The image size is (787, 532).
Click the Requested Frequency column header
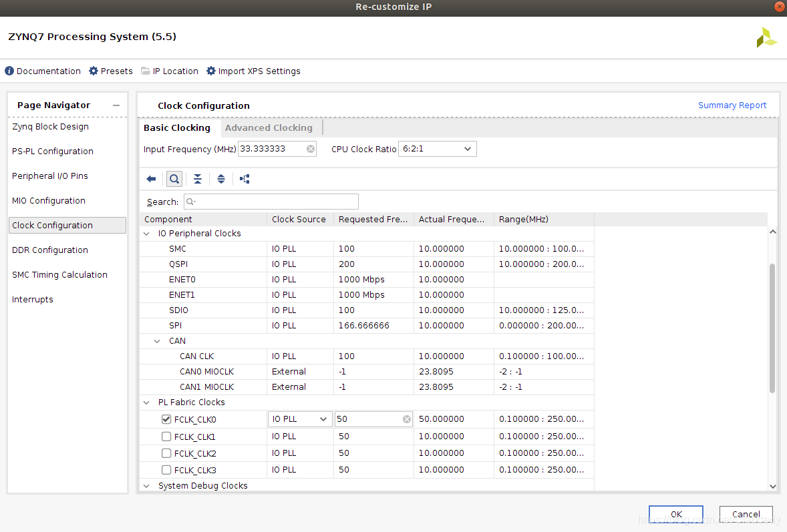(373, 219)
